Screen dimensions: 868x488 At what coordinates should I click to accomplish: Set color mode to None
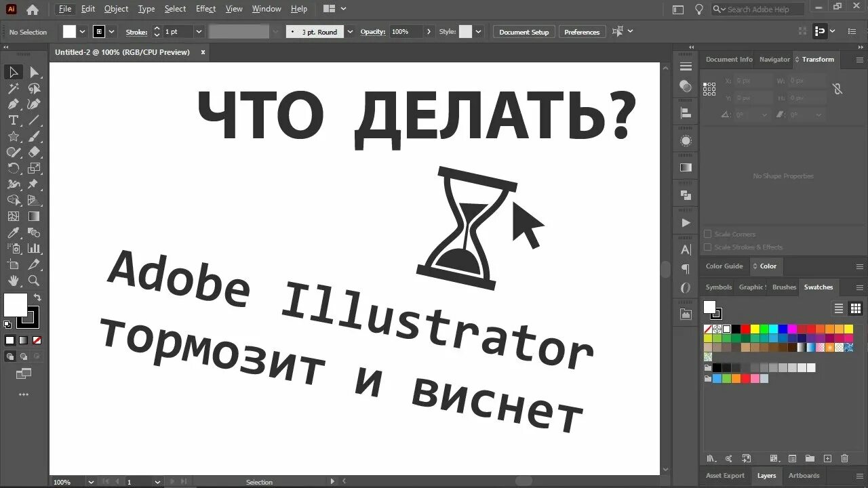click(37, 340)
